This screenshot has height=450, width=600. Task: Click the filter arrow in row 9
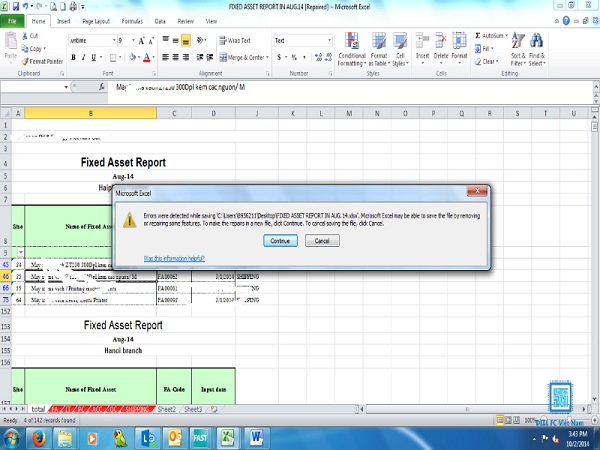(20, 253)
